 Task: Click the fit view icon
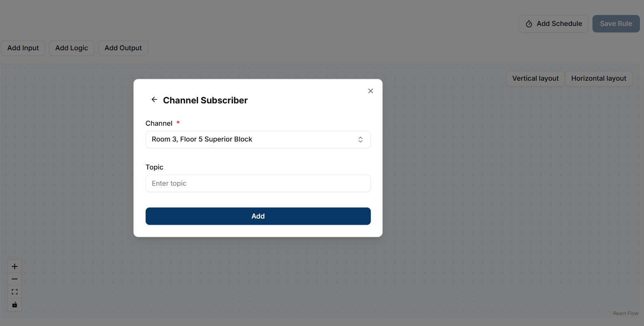click(15, 292)
